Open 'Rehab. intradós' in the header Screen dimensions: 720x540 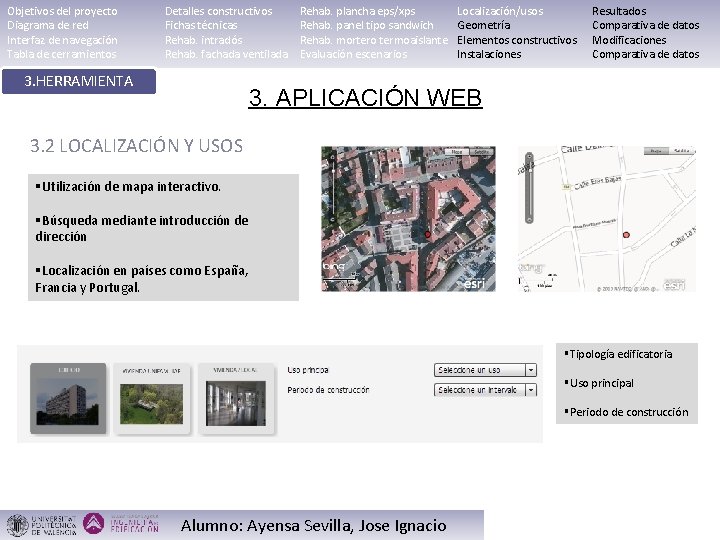click(x=204, y=40)
